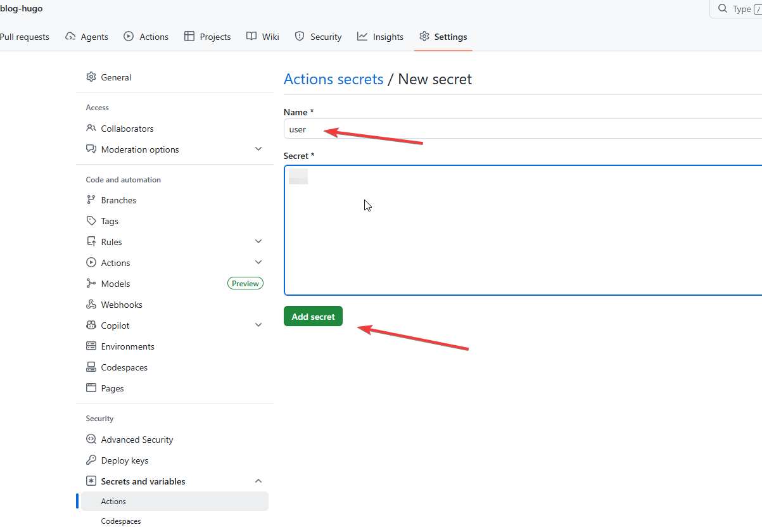Expand the Rules chevron in sidebar
This screenshot has width=762, height=532.
point(258,242)
